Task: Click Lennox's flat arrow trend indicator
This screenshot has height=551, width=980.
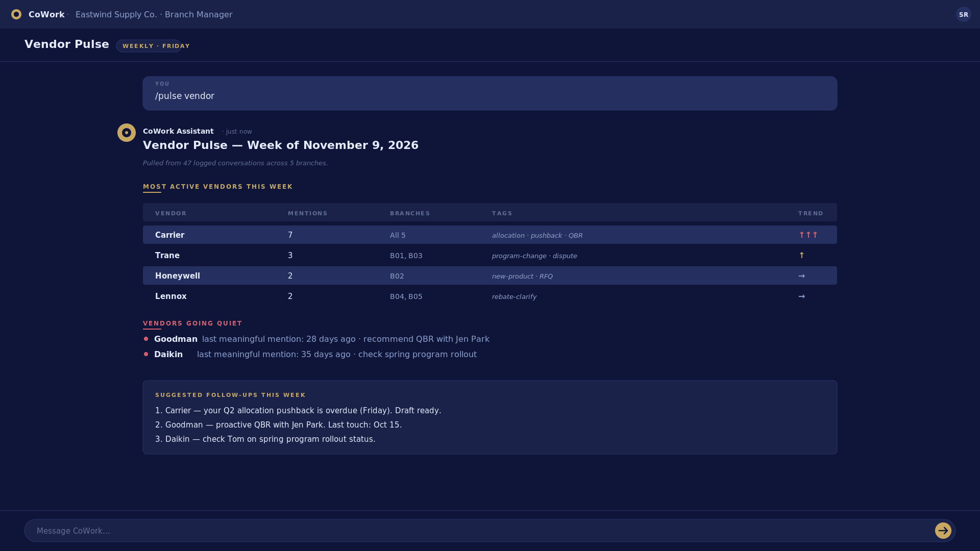Action: [x=801, y=296]
